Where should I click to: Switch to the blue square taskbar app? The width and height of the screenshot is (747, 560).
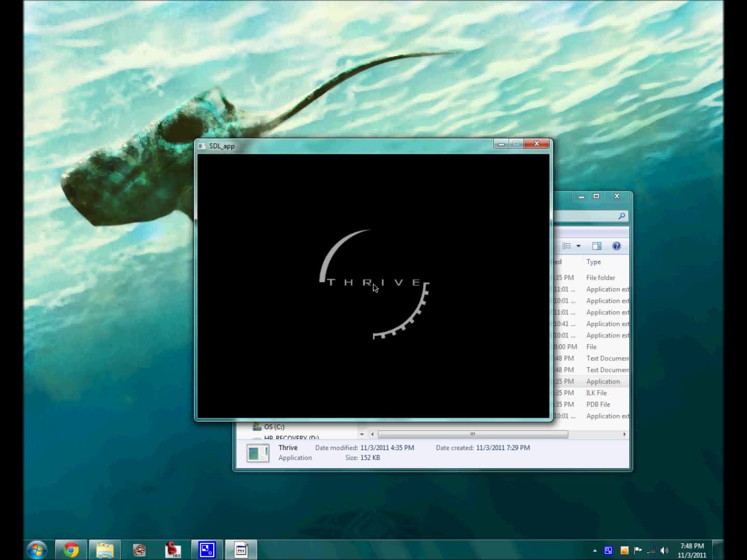tap(207, 550)
